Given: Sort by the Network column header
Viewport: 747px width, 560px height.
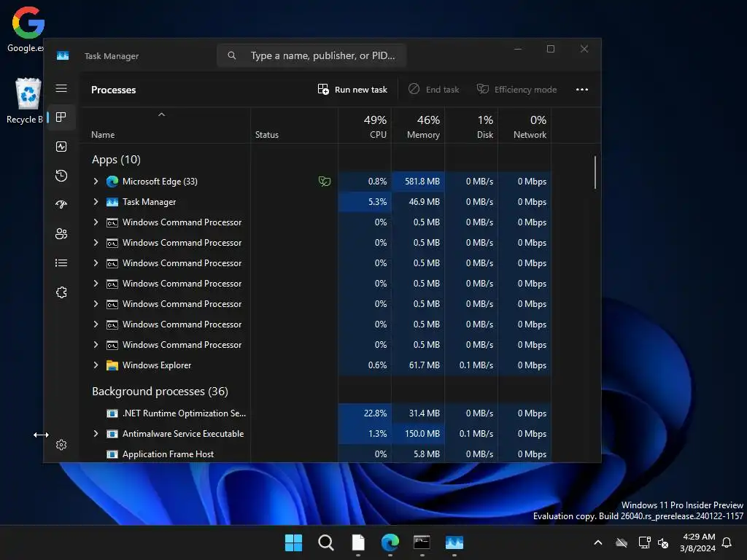Looking at the screenshot, I should (525, 125).
